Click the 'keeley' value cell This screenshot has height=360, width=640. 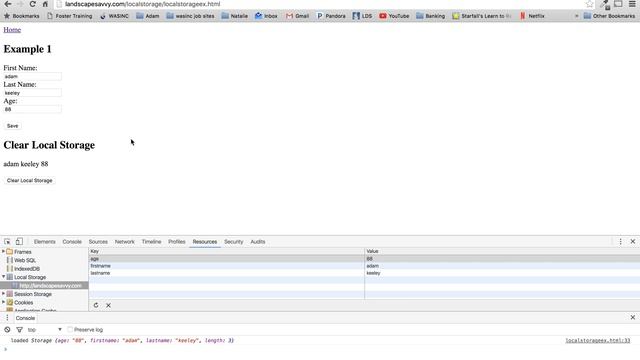(502, 273)
